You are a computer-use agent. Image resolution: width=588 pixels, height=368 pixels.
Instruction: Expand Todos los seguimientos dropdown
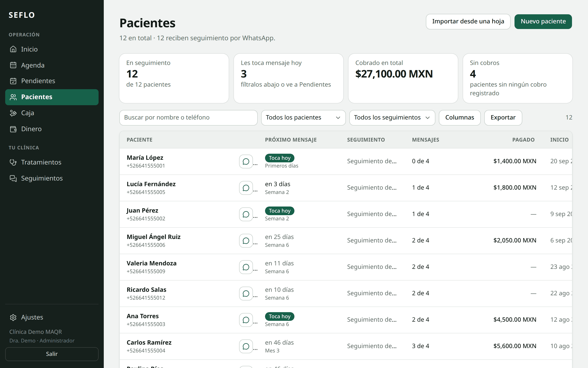point(392,118)
